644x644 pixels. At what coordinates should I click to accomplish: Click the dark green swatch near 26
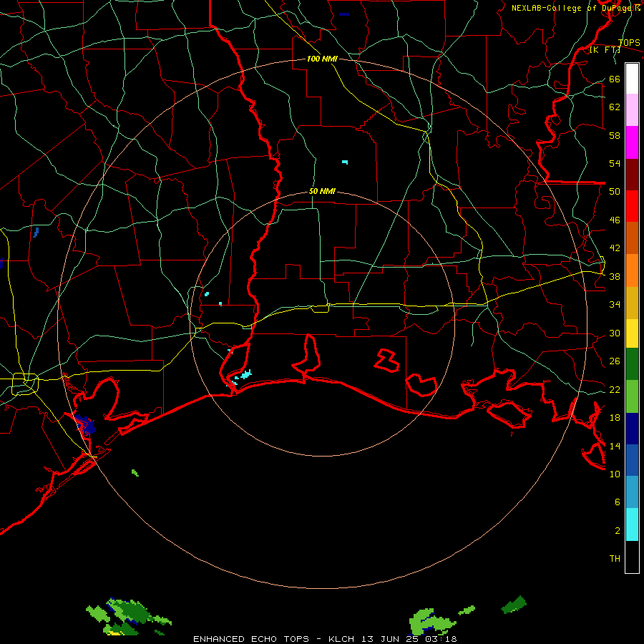[x=632, y=364]
